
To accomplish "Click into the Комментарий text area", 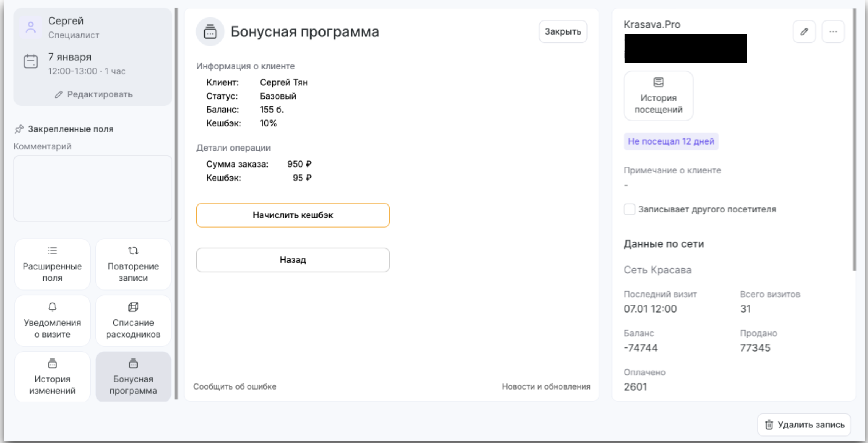I will tap(93, 189).
